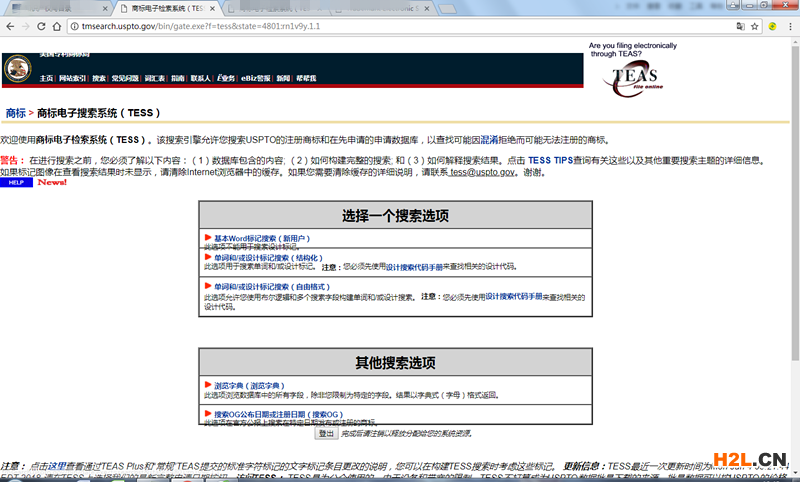This screenshot has height=482, width=800.
Task: Open eBiz警报 in the navigation bar
Action: pos(256,78)
